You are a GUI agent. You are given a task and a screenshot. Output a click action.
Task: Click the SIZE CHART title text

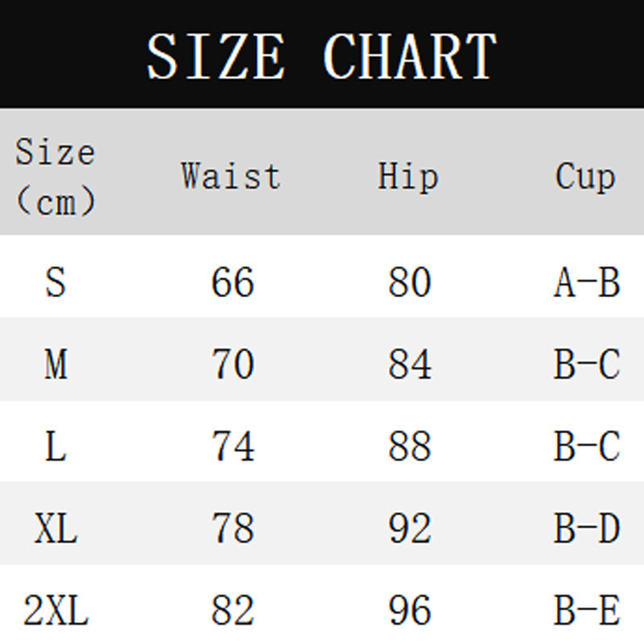[321, 56]
